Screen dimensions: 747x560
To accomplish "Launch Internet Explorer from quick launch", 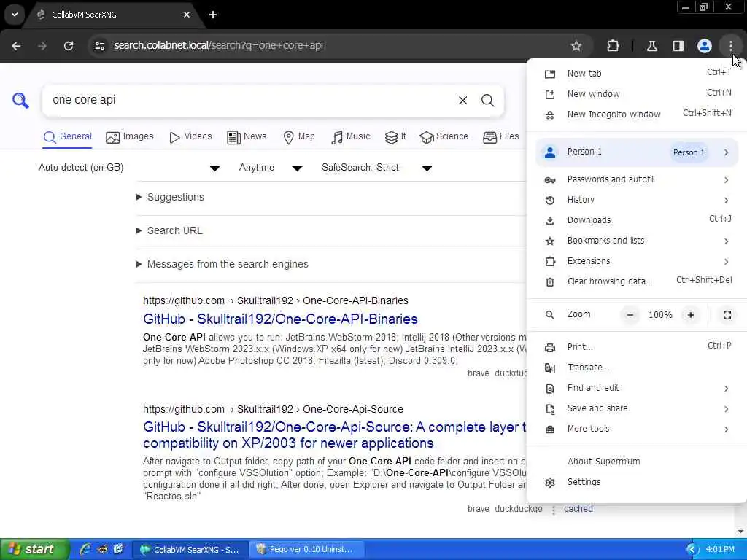I will point(85,549).
